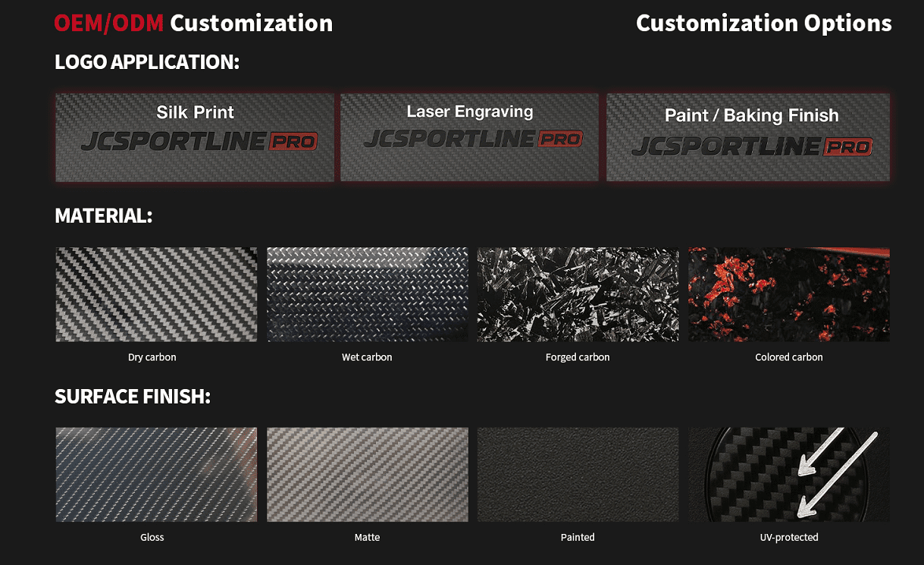Click the SURFACE FINISH: section heading

133,396
